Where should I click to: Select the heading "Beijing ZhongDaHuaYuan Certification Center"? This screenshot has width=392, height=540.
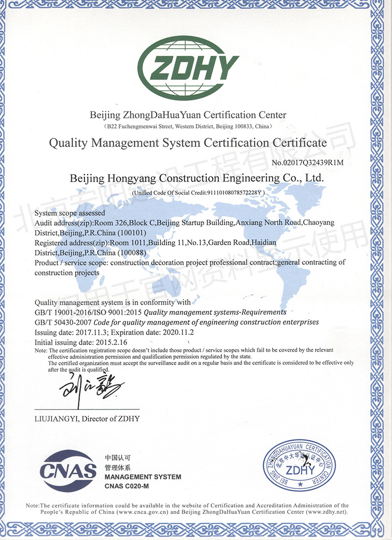pos(188,115)
